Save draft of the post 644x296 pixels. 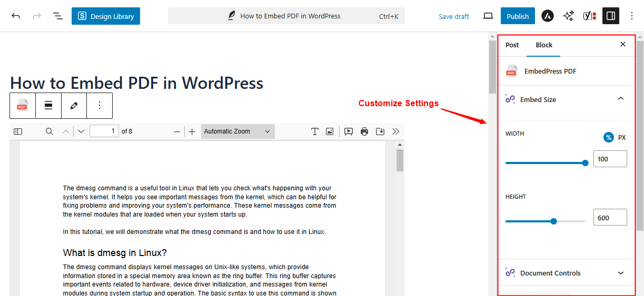pyautogui.click(x=454, y=16)
